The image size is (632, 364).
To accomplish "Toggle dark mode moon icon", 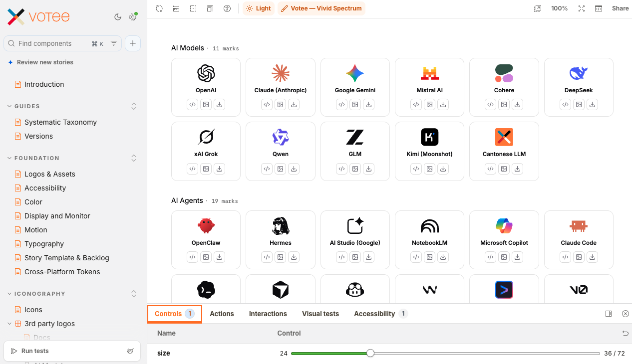I will pyautogui.click(x=118, y=17).
